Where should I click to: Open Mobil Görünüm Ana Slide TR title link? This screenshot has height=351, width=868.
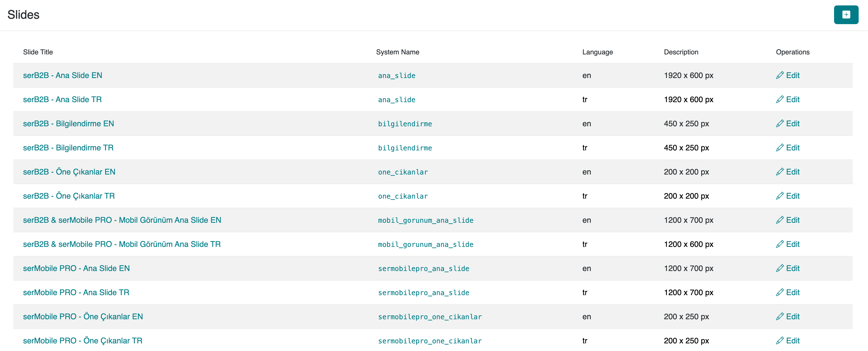point(122,244)
